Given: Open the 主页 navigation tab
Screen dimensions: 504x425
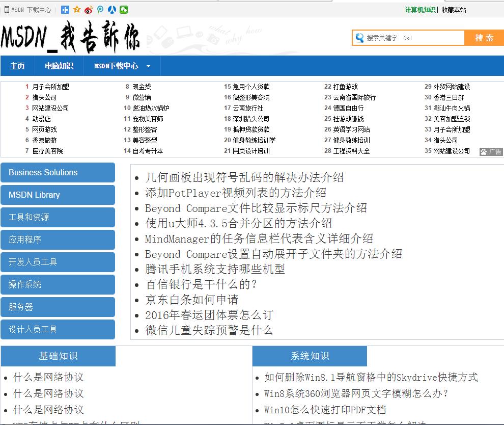Looking at the screenshot, I should (17, 66).
